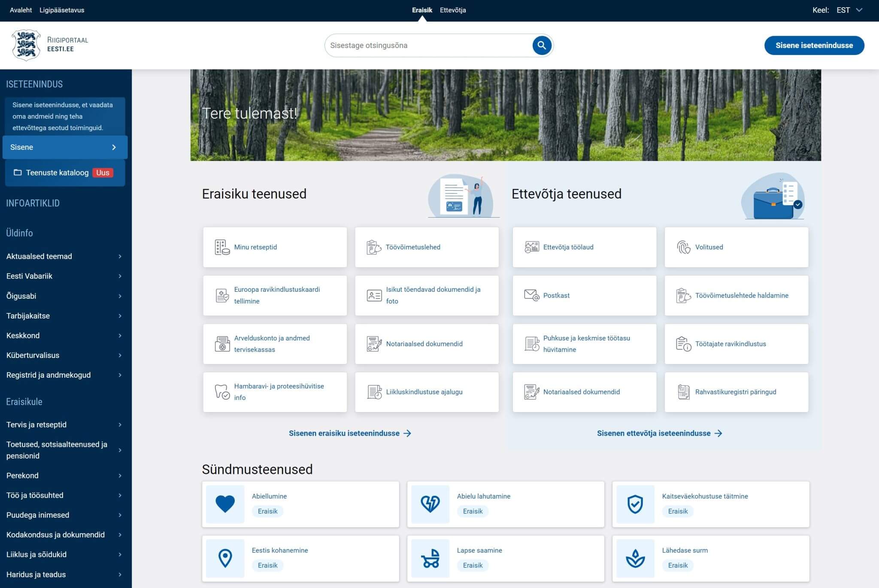Click the Eestis kohanemine location pin icon
Viewport: 879px width, 588px height.
pos(225,558)
